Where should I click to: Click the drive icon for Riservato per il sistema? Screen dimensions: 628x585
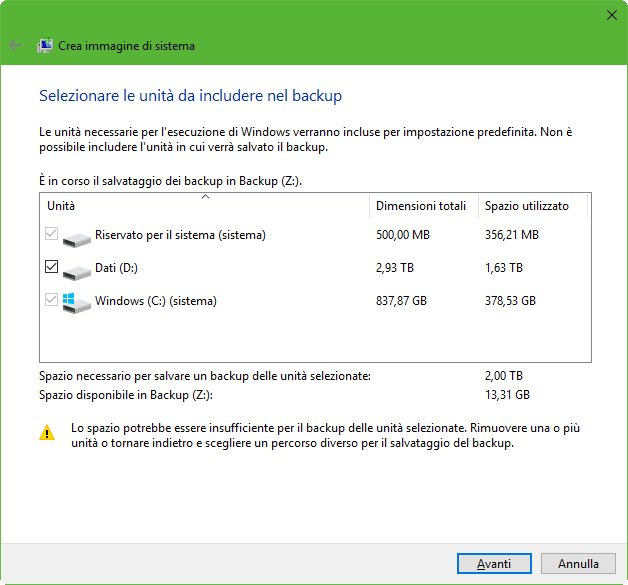coord(76,239)
